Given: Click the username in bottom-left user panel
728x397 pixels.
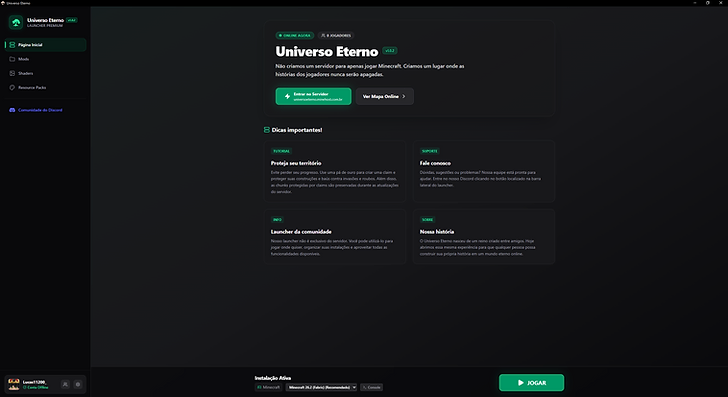Looking at the screenshot, I should click(34, 382).
